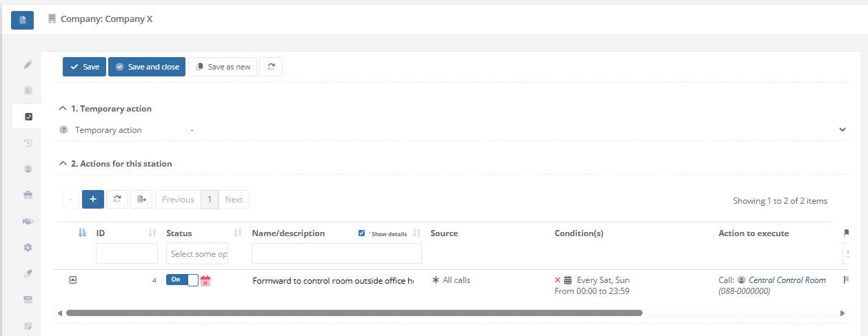Click the red calendar icon beside On switch

[x=205, y=281]
